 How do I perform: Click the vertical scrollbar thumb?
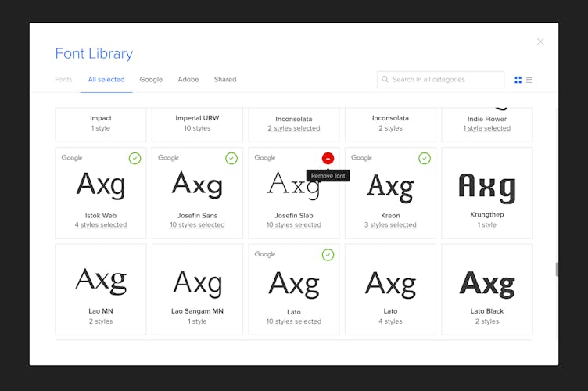tap(557, 269)
